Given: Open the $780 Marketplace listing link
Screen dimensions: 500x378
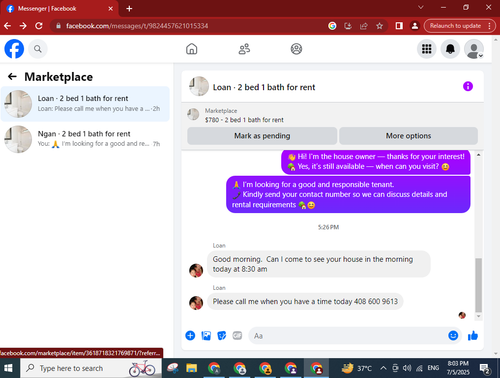Looking at the screenshot, I should click(x=244, y=120).
